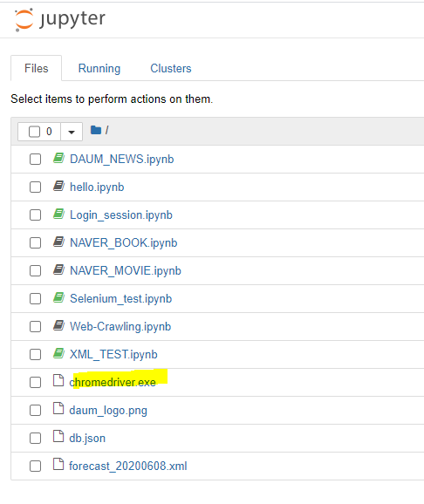424x504 pixels.
Task: Open Selenium_test.ipynb notebook link
Action: 121,299
